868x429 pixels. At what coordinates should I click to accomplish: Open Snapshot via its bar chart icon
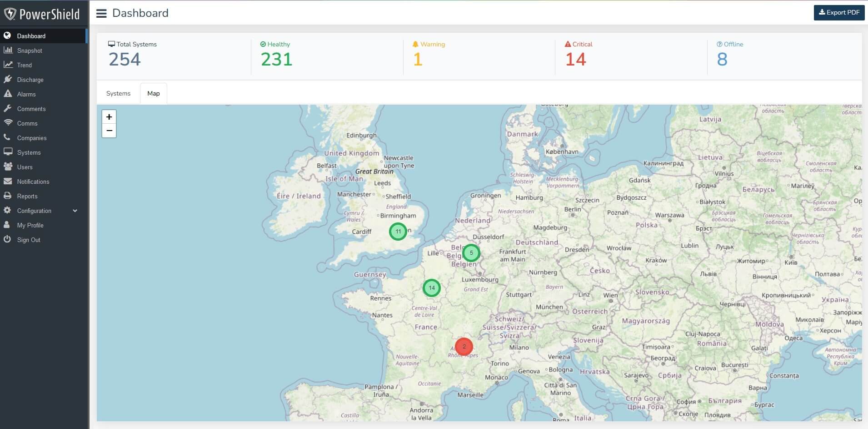coord(8,50)
